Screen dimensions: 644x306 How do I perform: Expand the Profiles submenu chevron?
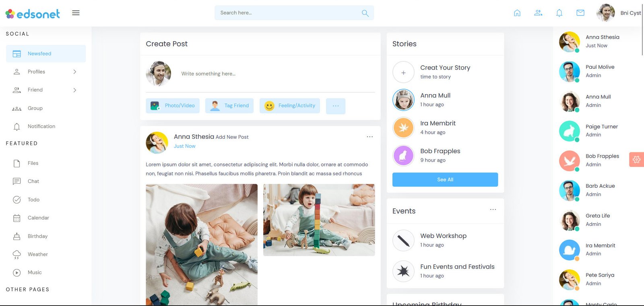click(75, 72)
